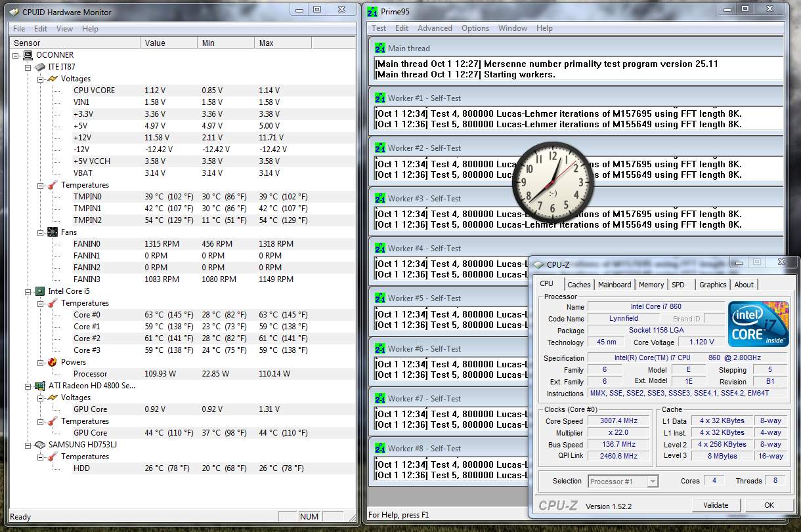Click the Worker #7 Self-Test window icon
The height and width of the screenshot is (532, 801).
coord(380,398)
